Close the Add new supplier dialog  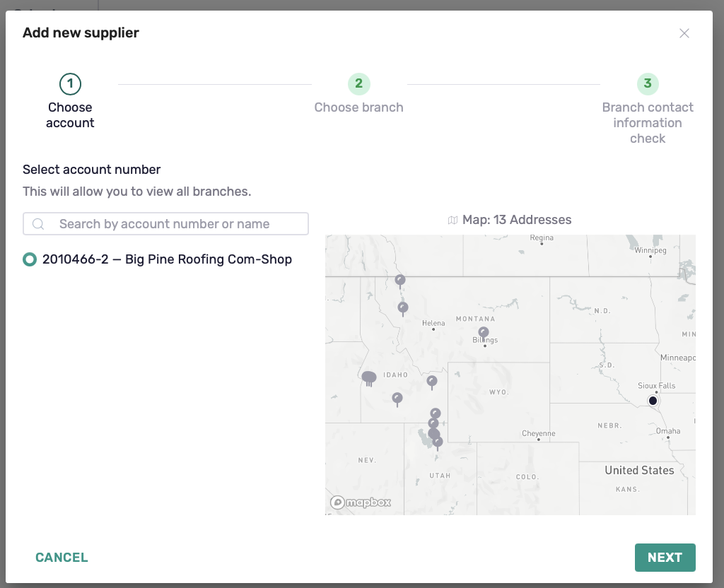pos(684,33)
